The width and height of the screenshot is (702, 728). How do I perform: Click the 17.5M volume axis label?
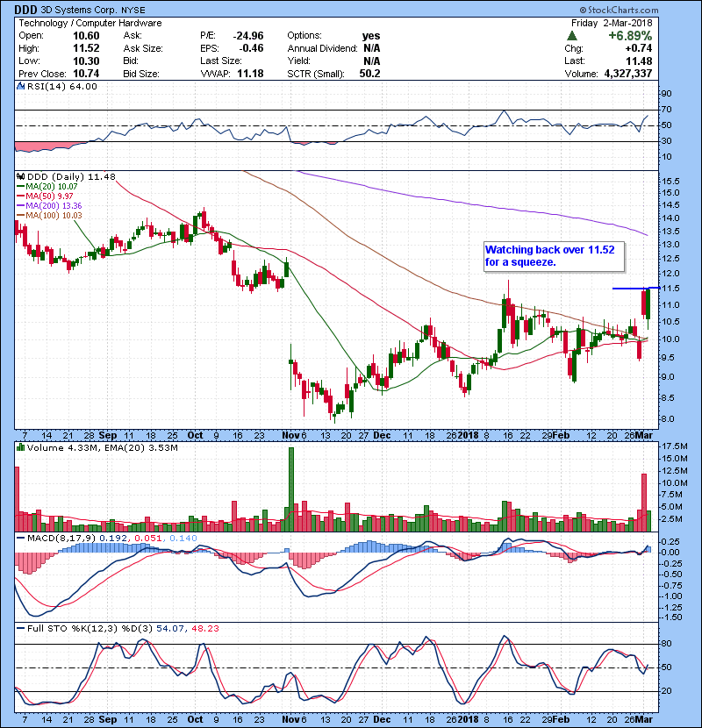(675, 446)
